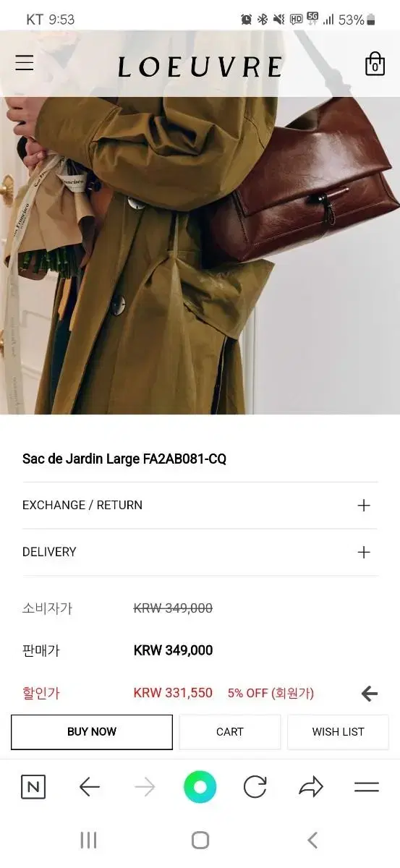
Task: Open the shopping bag cart icon
Action: [x=375, y=64]
